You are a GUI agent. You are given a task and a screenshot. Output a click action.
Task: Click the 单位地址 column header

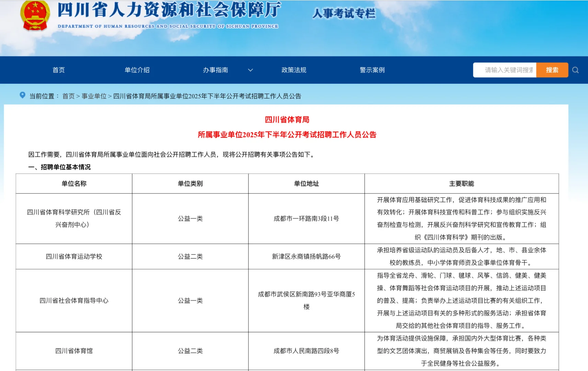pyautogui.click(x=306, y=183)
